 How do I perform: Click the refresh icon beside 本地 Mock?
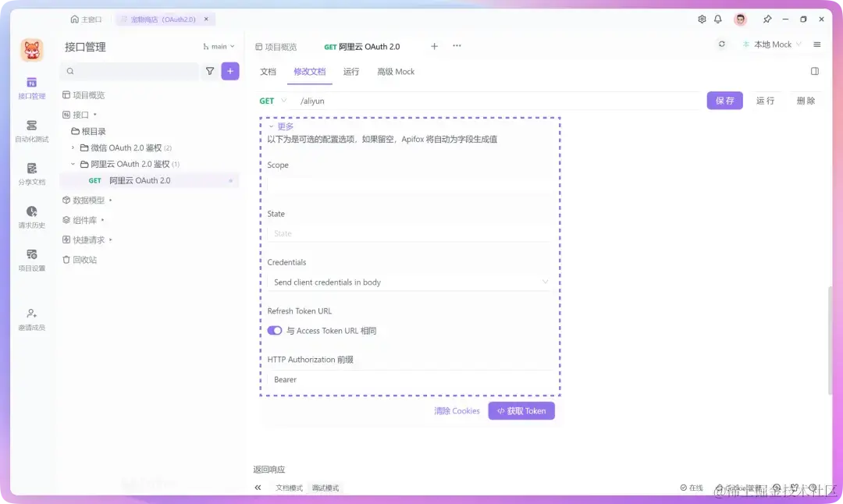coord(721,44)
